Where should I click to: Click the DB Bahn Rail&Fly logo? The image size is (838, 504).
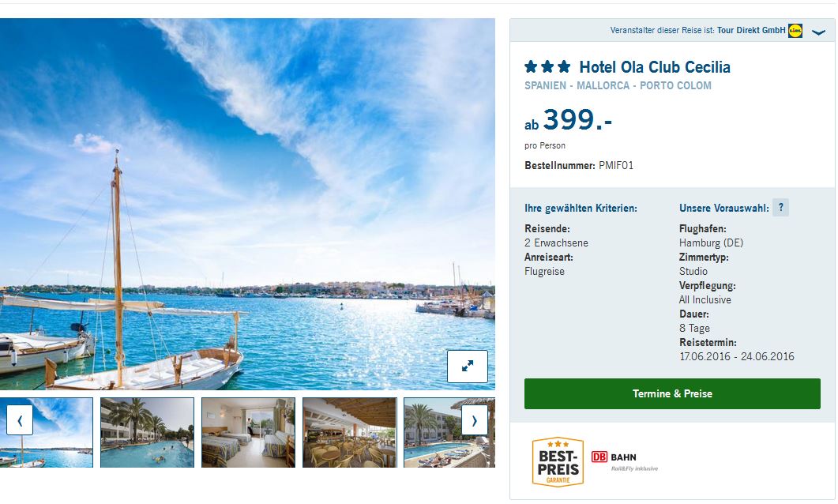pyautogui.click(x=624, y=461)
